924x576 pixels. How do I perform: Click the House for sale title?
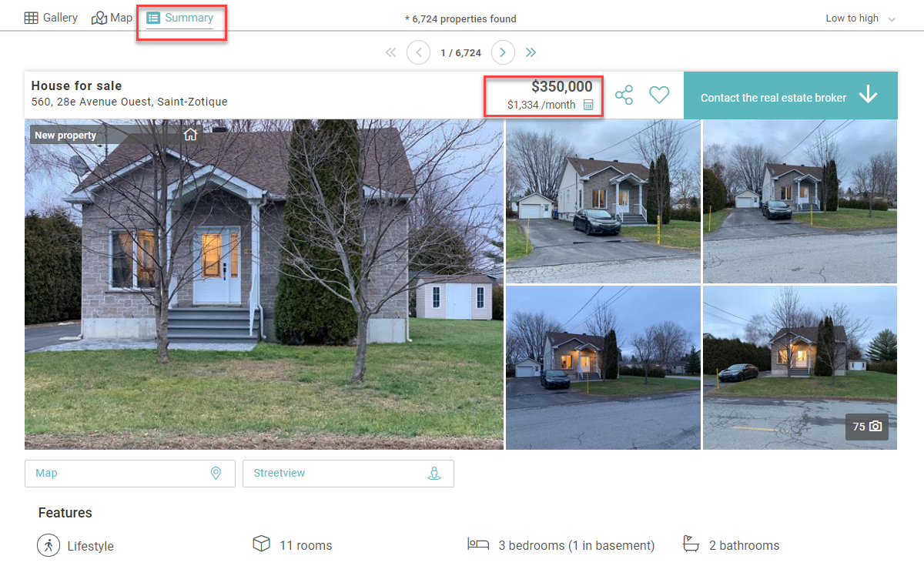(76, 85)
